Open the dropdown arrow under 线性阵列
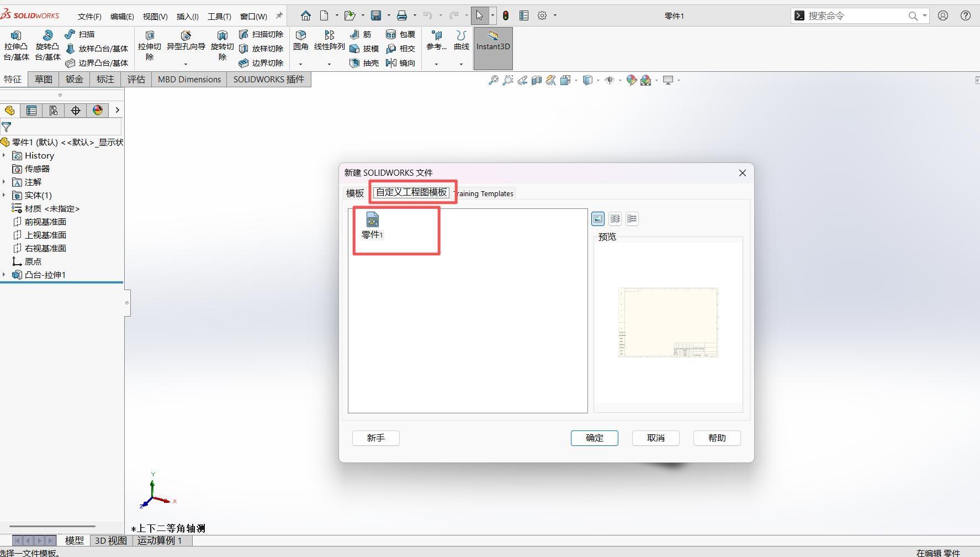The image size is (980, 557). [x=330, y=64]
